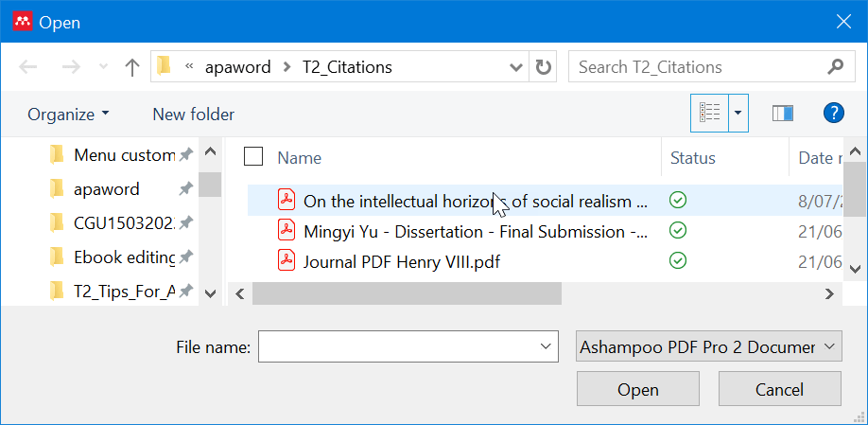Click the search magnifier icon
The image size is (868, 425).
(835, 66)
